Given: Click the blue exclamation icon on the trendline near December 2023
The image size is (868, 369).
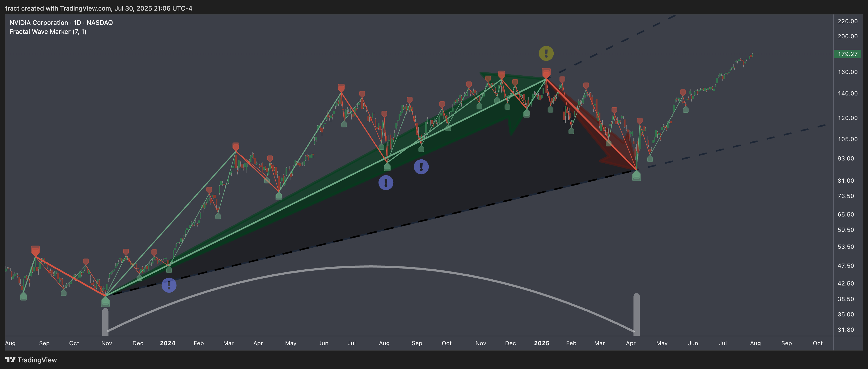Looking at the screenshot, I should click(169, 285).
